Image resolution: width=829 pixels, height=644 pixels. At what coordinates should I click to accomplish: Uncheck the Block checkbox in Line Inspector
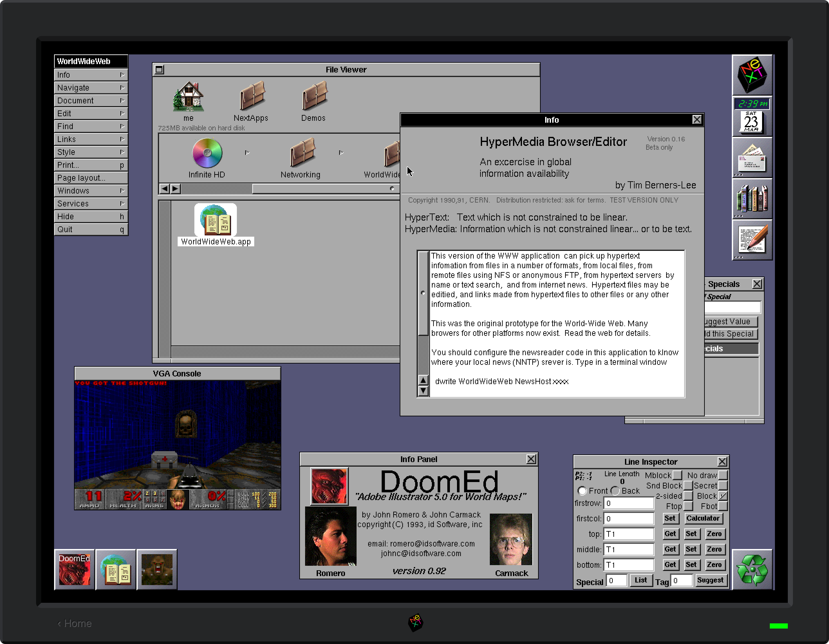click(723, 496)
